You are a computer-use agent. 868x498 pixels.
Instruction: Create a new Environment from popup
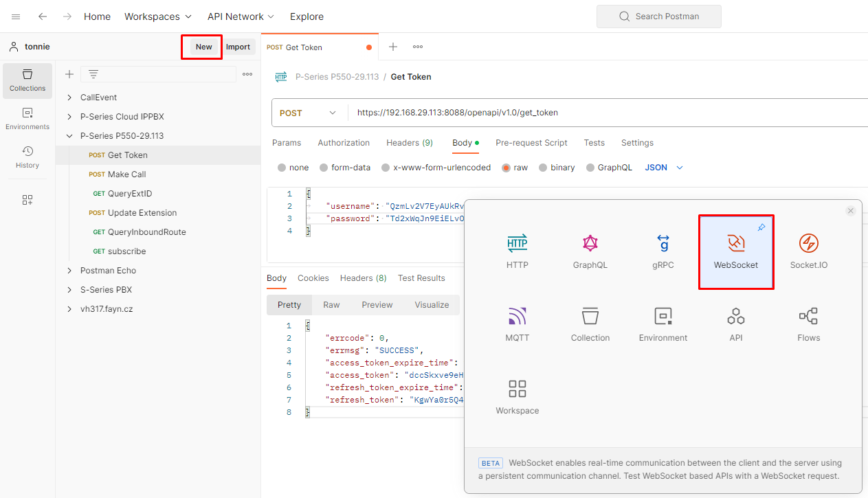[x=663, y=324]
